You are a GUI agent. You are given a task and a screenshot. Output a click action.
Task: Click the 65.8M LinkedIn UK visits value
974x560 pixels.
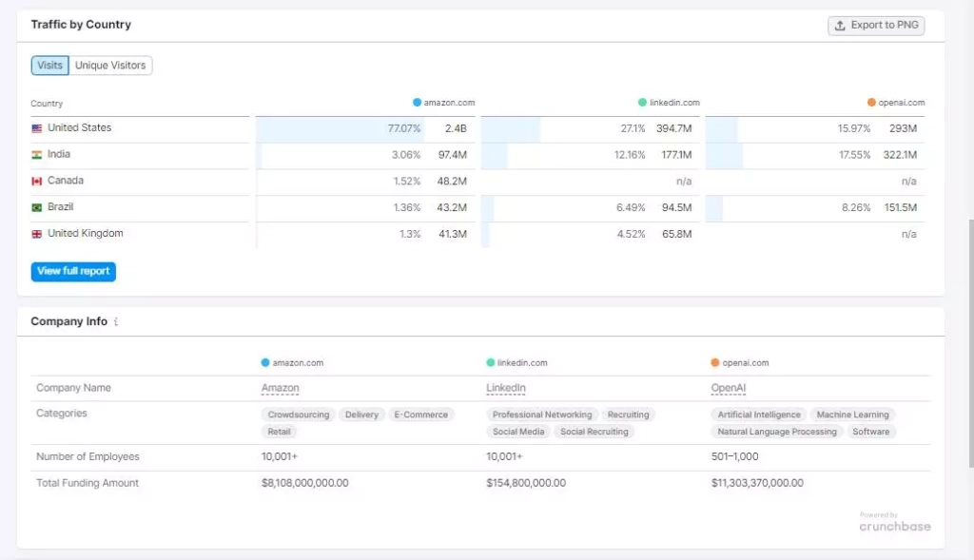(x=676, y=234)
